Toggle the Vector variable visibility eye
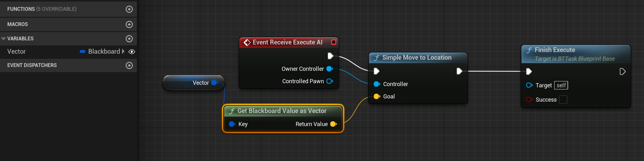Screen dimensions: 644x161 point(132,52)
